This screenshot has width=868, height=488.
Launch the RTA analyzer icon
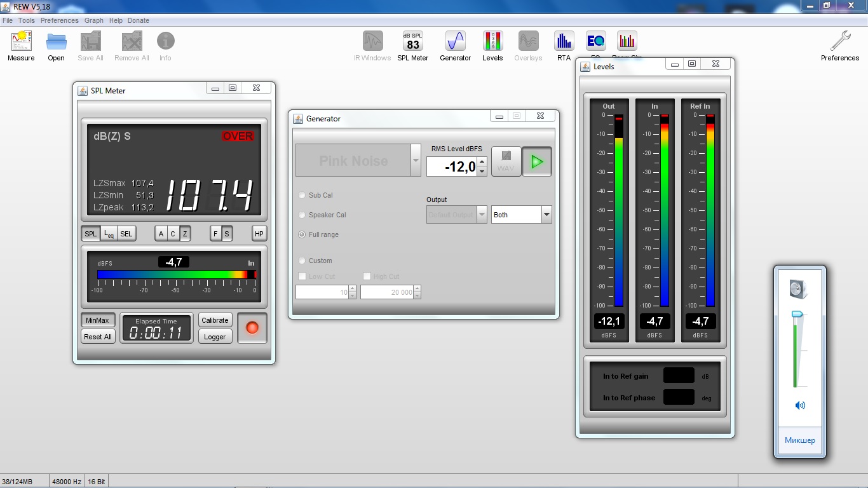(564, 42)
